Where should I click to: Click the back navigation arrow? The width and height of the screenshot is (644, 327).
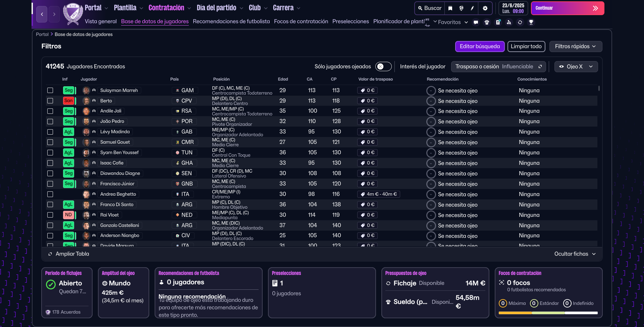pos(42,14)
